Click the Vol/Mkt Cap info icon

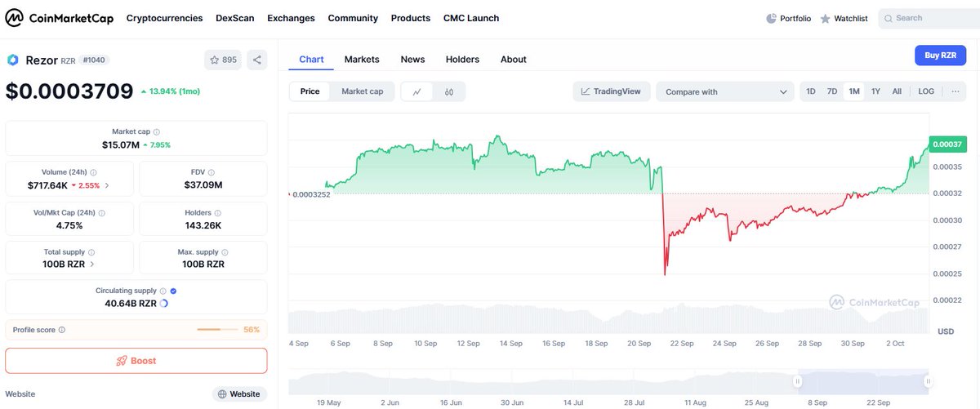click(101, 212)
